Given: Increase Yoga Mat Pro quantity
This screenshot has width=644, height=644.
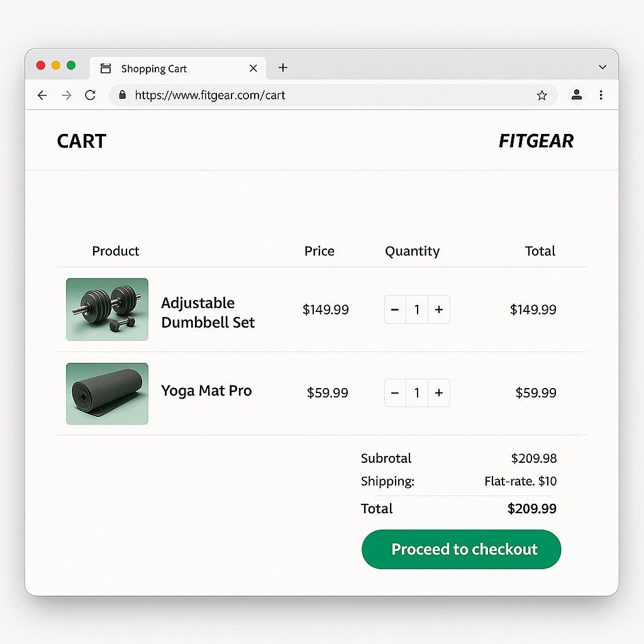Looking at the screenshot, I should point(439,393).
